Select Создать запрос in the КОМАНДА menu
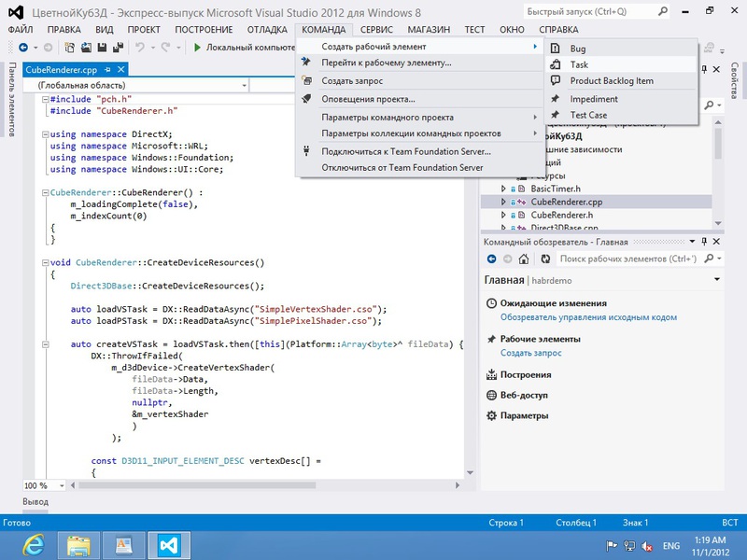This screenshot has width=747, height=560. coord(419,81)
